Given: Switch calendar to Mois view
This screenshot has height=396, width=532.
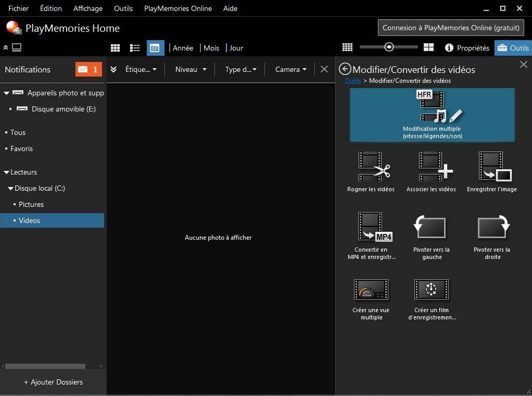Looking at the screenshot, I should tap(211, 48).
